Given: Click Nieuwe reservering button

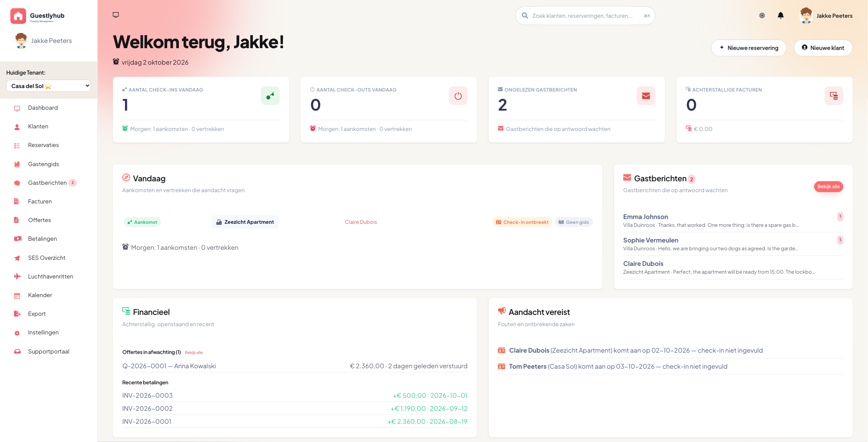Looking at the screenshot, I should pos(749,48).
